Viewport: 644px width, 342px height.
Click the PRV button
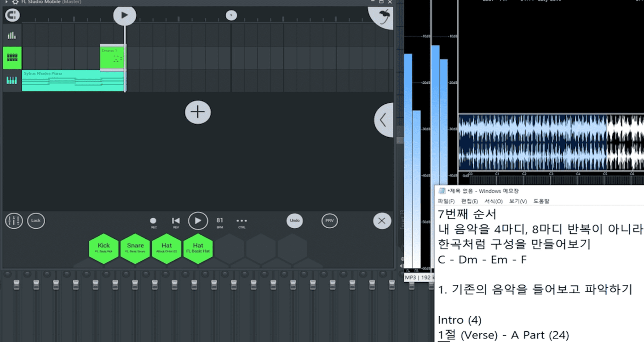pos(329,221)
